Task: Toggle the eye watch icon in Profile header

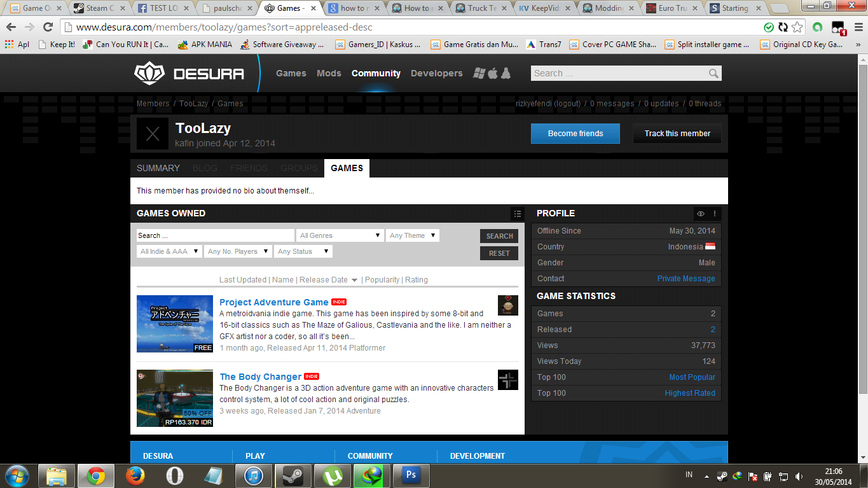Action: coord(701,214)
